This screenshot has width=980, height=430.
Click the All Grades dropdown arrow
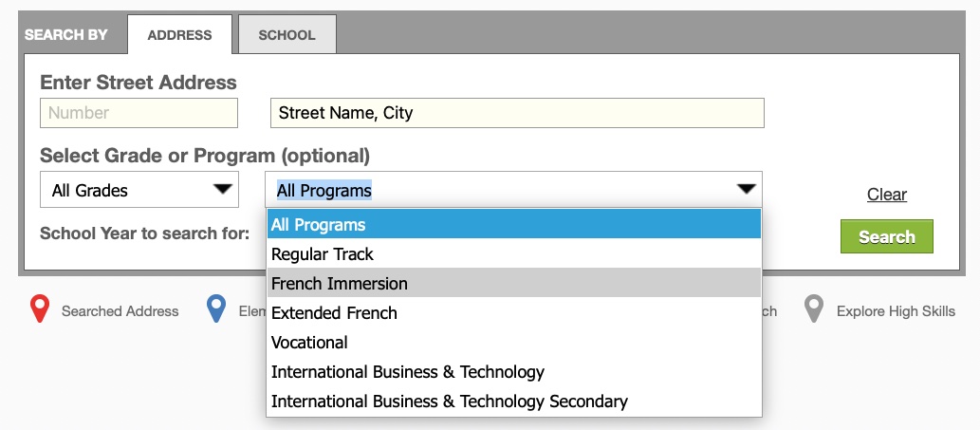point(223,189)
